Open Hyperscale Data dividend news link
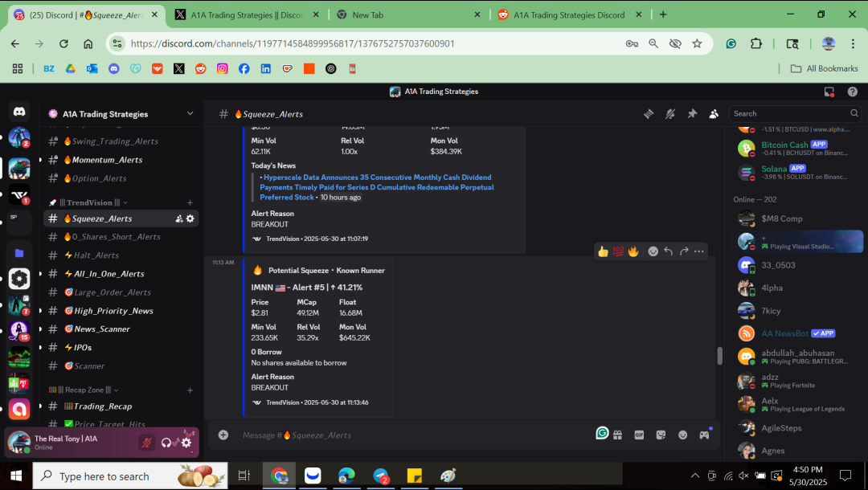This screenshot has height=490, width=868. click(377, 187)
